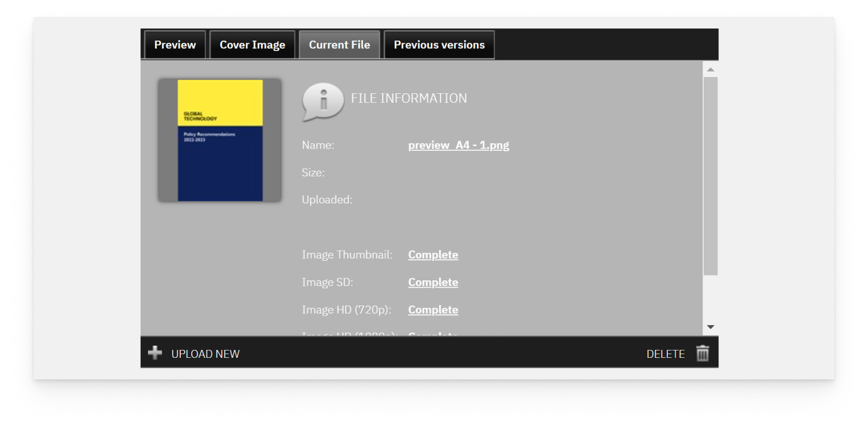The width and height of the screenshot is (868, 430).
Task: Click the Name: label
Action: [x=318, y=145]
